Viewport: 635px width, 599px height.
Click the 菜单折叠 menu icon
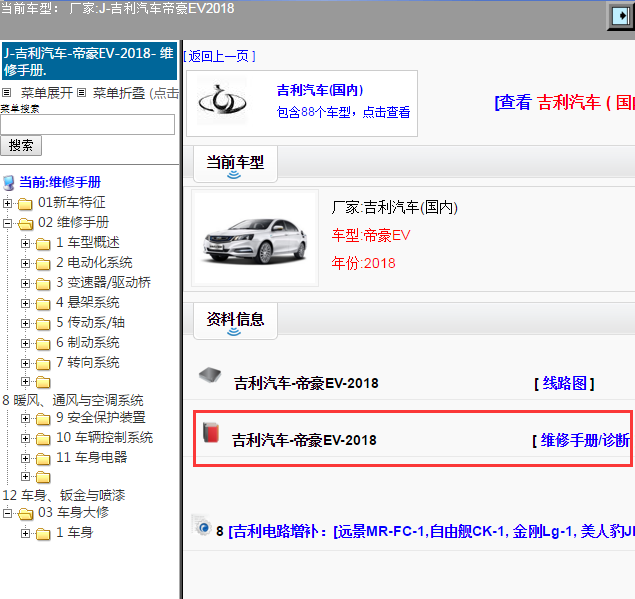pos(81,93)
